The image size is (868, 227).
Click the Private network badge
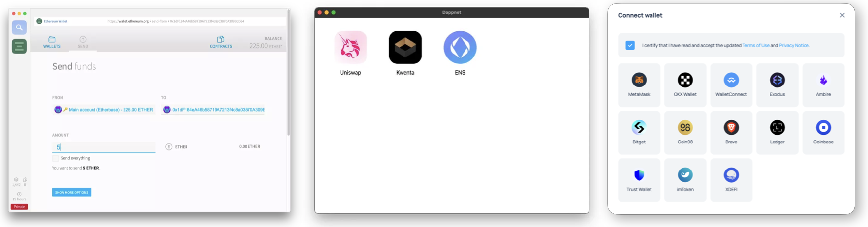(x=19, y=207)
